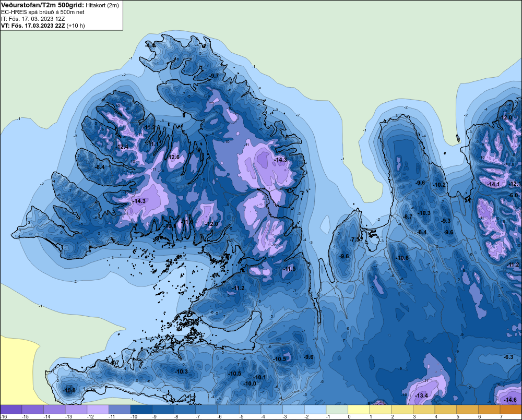522x420 pixels.
Task: Click the -10.0 temperature label
Action: [250, 383]
